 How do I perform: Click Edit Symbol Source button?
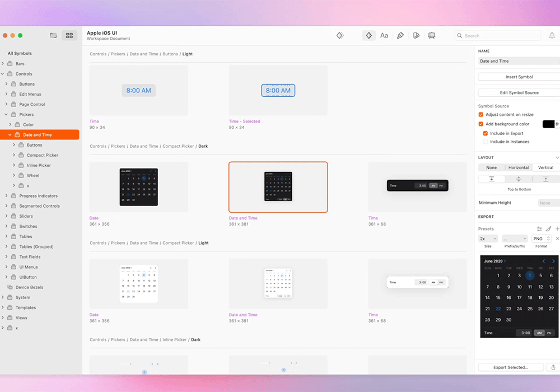point(519,92)
